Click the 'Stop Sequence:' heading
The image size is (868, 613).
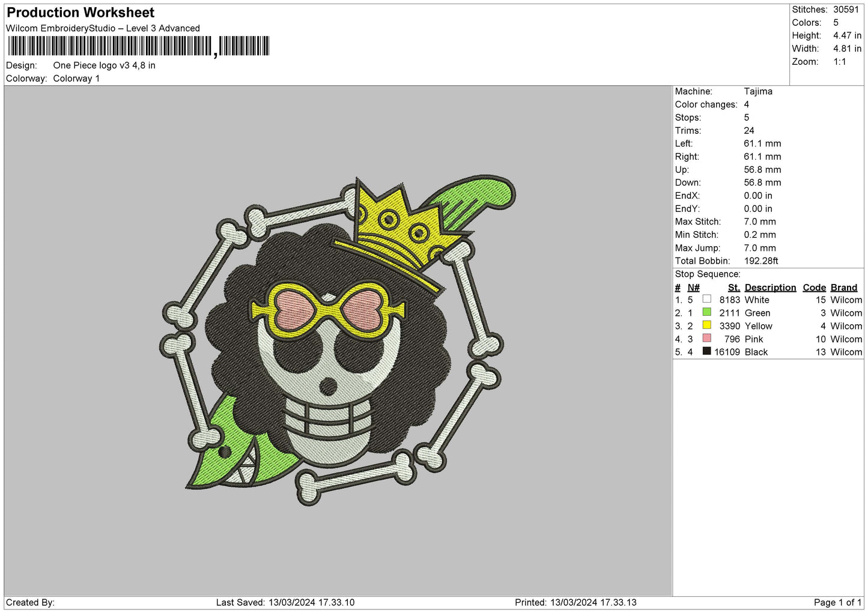coord(708,274)
